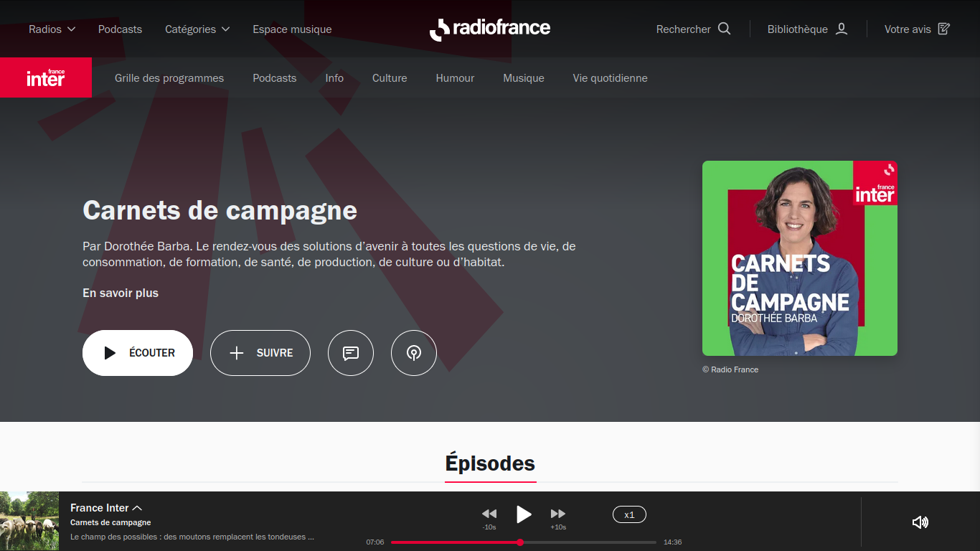This screenshot has height=551, width=980.
Task: Click the Carnets de campagne heading
Action: [220, 210]
